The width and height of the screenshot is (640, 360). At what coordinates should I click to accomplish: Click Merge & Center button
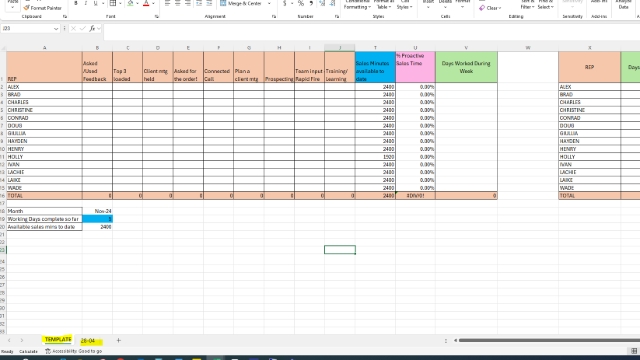(241, 3)
